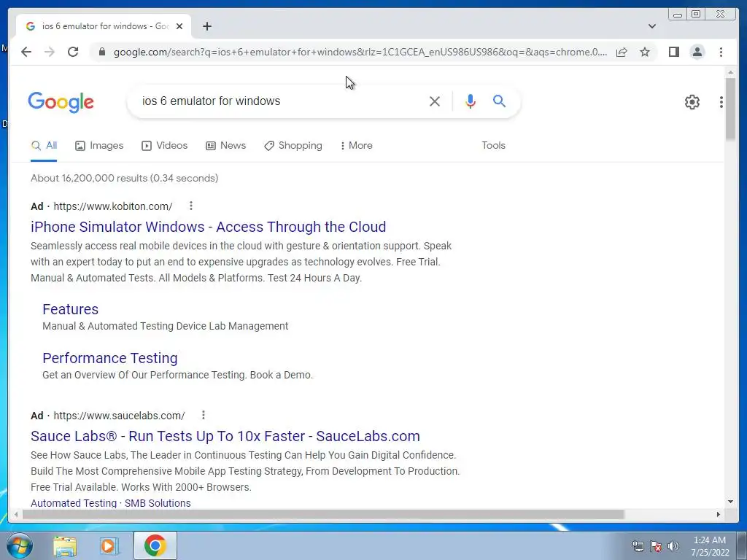Click the forward navigation arrow
The image size is (747, 560).
(50, 52)
